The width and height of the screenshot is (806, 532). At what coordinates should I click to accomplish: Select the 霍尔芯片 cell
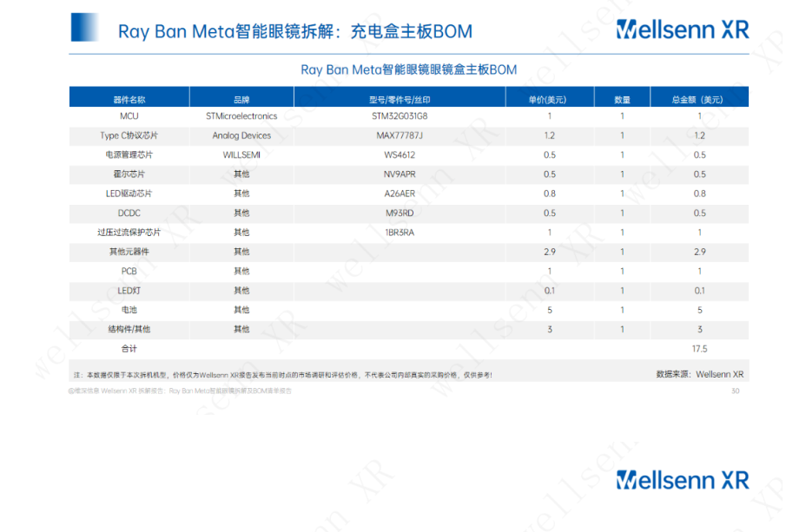pos(129,174)
